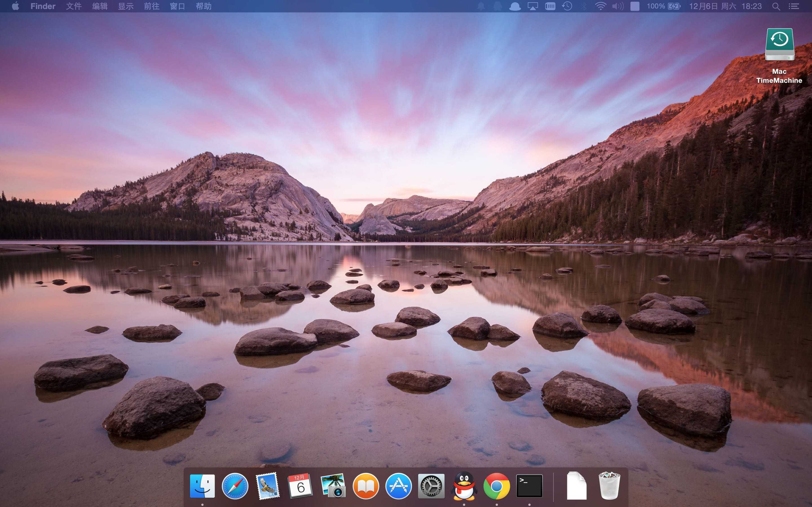The width and height of the screenshot is (812, 507).
Task: Open the 文件 menu
Action: 74,6
